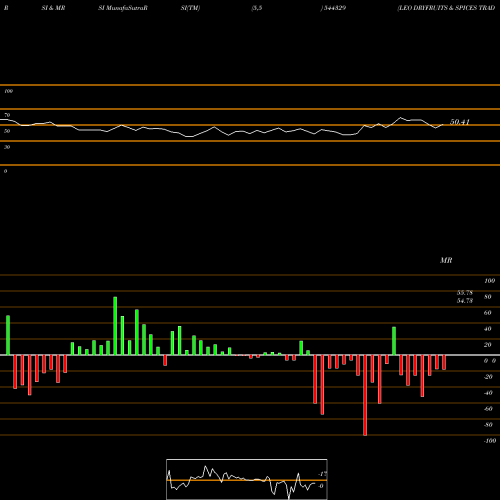The image size is (500, 500).
Task: Click the 'SI & MR' header label
Action: point(53,8)
